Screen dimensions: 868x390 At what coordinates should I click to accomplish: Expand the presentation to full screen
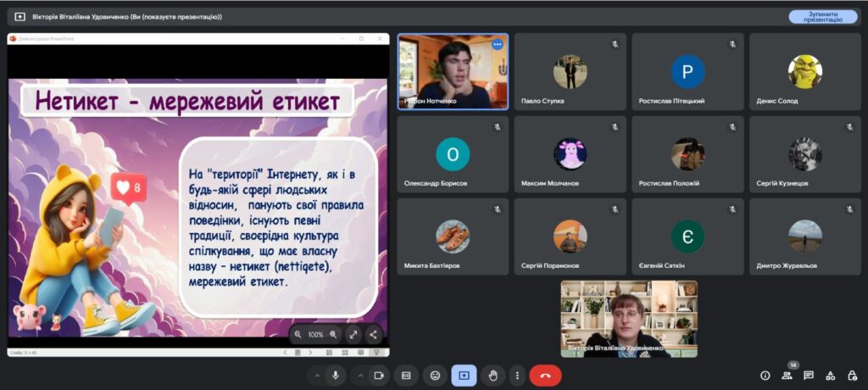pyautogui.click(x=353, y=334)
